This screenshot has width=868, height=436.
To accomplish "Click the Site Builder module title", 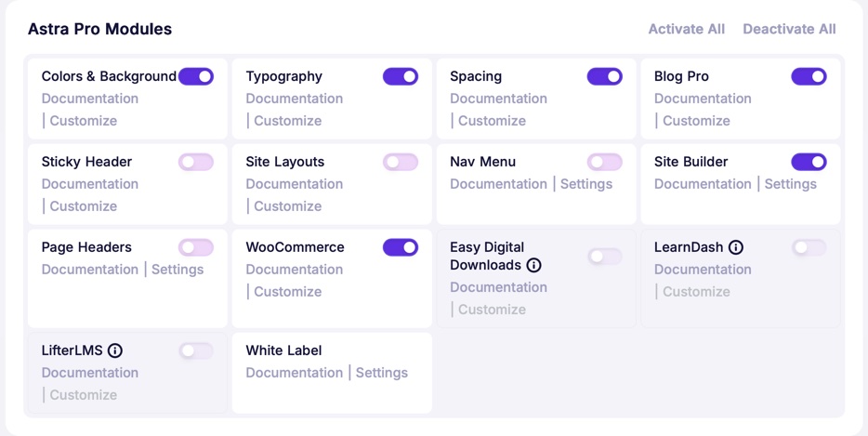I will point(690,162).
